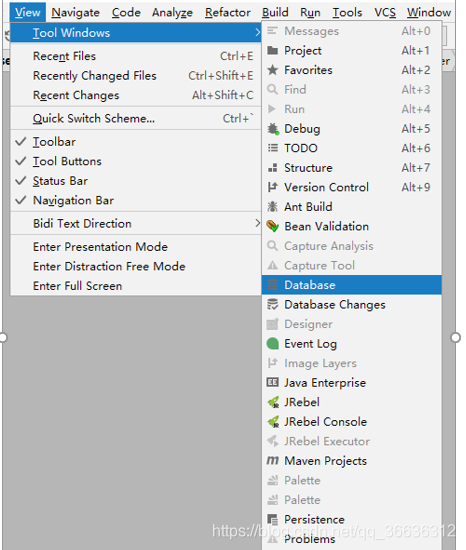The width and height of the screenshot is (466, 550).
Task: Click the JRebel rocket icon
Action: point(273,402)
